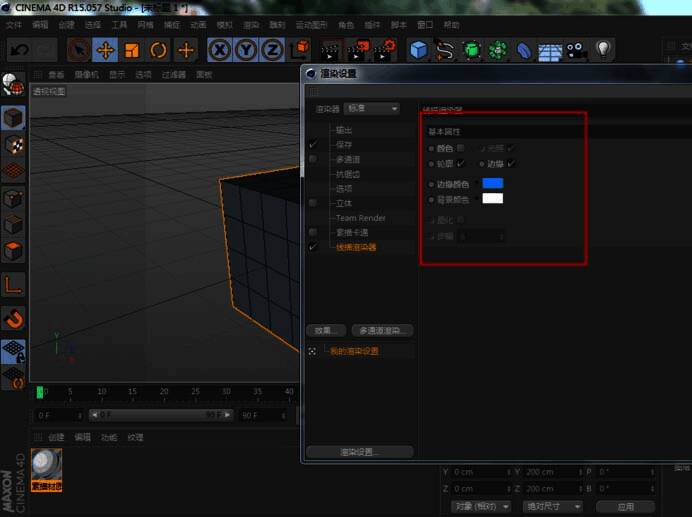Activate the Scale tool
The height and width of the screenshot is (517, 692).
pyautogui.click(x=132, y=49)
